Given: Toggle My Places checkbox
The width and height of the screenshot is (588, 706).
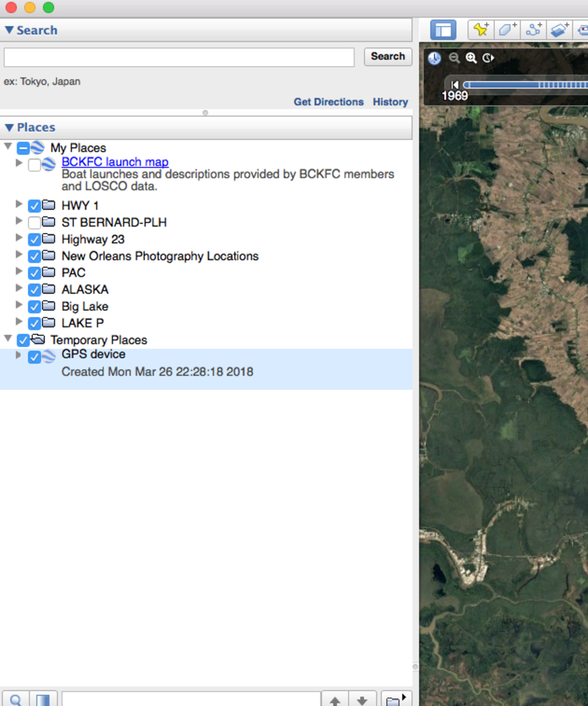Looking at the screenshot, I should point(24,148).
